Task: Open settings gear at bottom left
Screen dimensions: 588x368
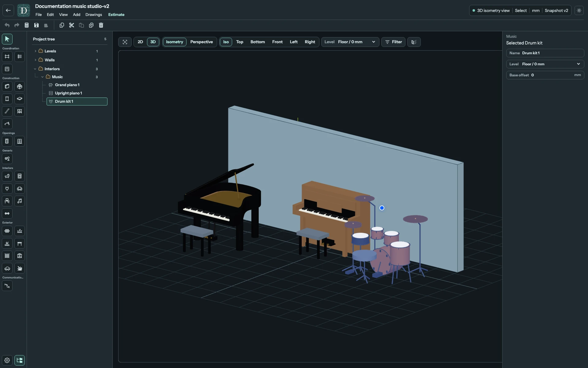Action: (x=7, y=360)
